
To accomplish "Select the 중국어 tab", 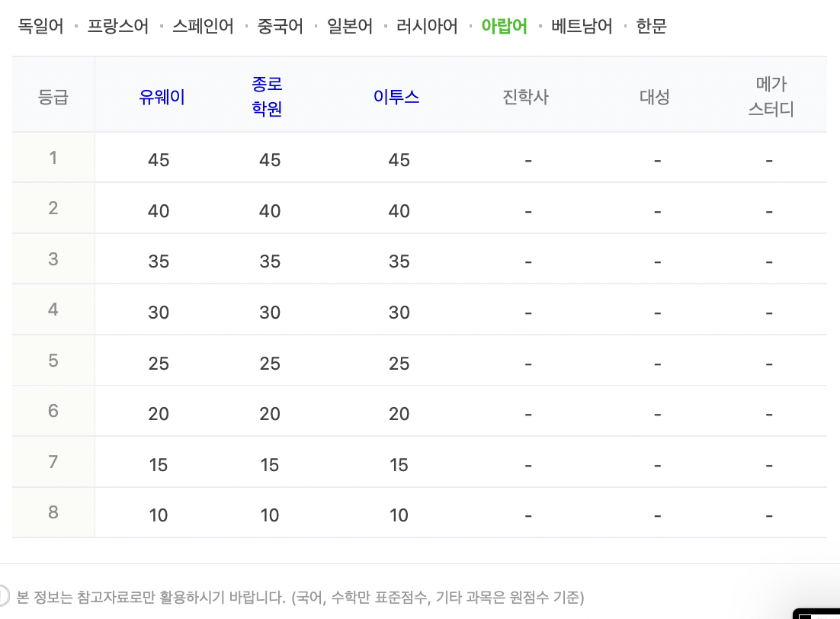I will pos(281,26).
